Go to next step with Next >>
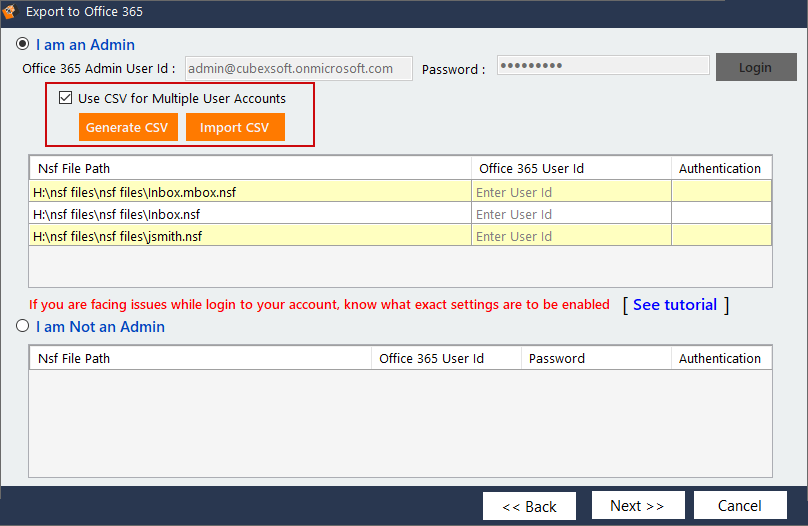The width and height of the screenshot is (808, 526). 637,506
